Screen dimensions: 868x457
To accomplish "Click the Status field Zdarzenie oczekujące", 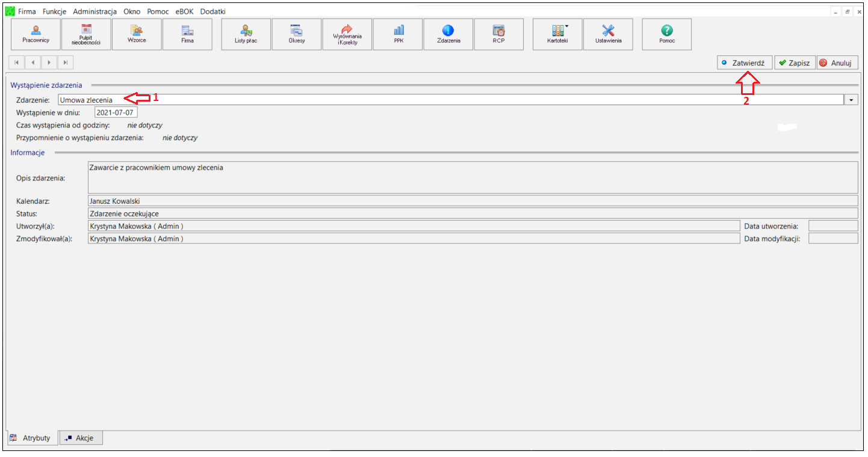I will 473,213.
